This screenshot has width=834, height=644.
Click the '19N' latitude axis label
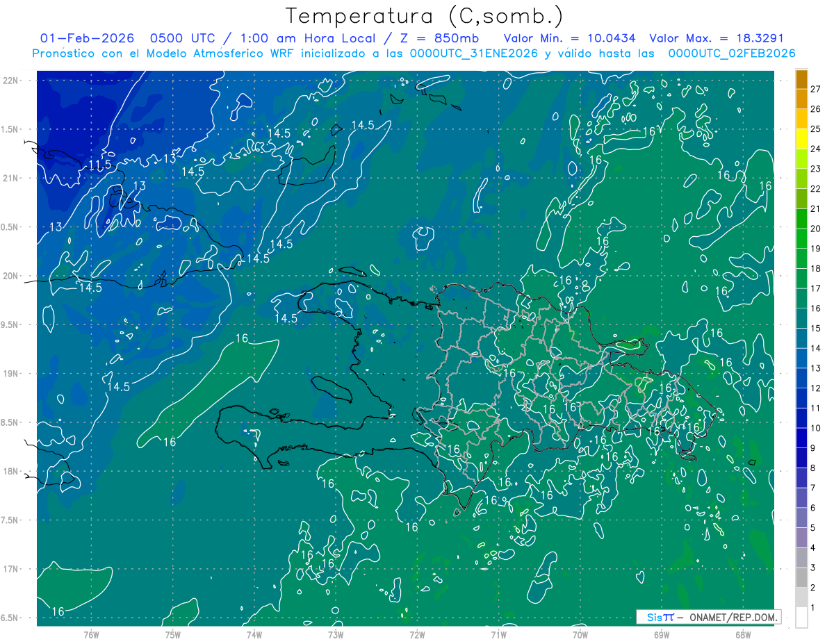[10, 374]
